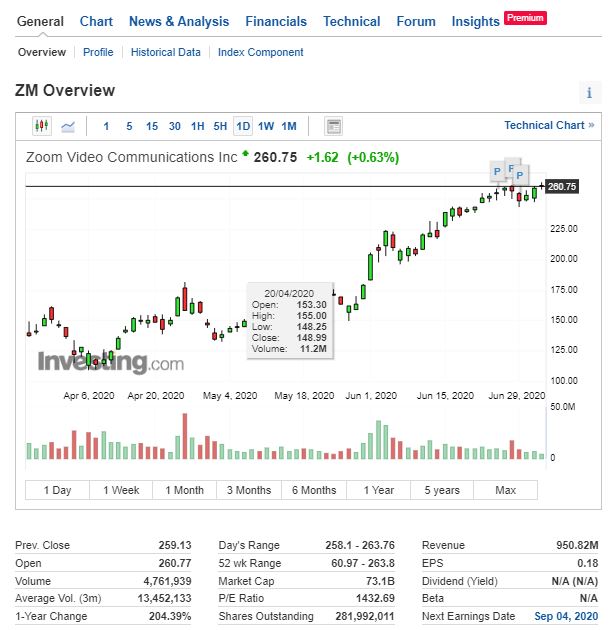Select the candlestick chart type icon
Viewport: 613px width, 630px height.
(42, 126)
